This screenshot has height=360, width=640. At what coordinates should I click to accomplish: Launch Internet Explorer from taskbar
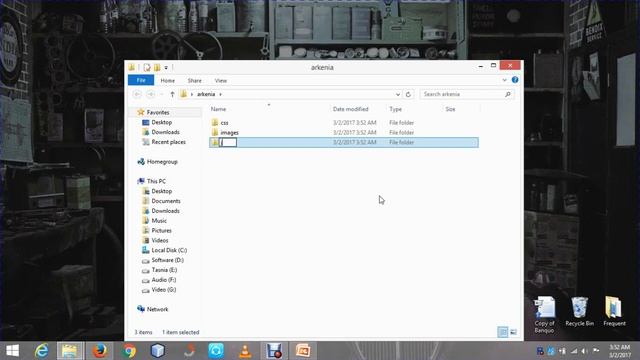pyautogui.click(x=42, y=351)
